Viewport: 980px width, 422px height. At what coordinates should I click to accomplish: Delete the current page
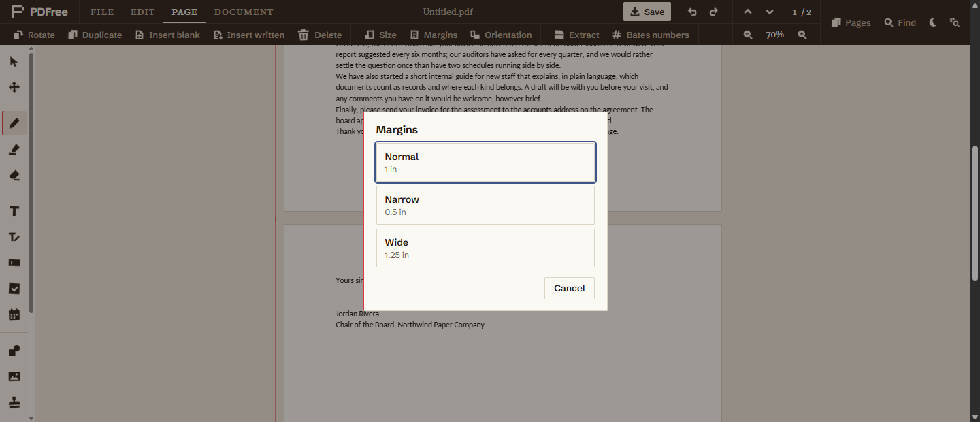tap(320, 35)
